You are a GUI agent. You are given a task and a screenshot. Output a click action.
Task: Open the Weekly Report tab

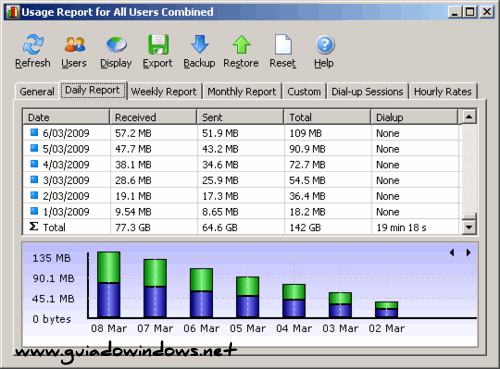[164, 91]
